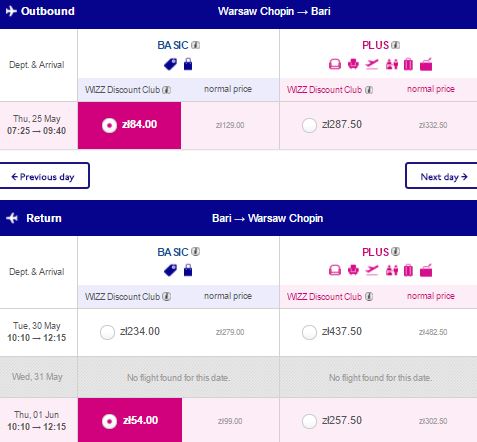The width and height of the screenshot is (477, 442).
Task: Click the info icon next to return PLUS
Action: (x=395, y=252)
